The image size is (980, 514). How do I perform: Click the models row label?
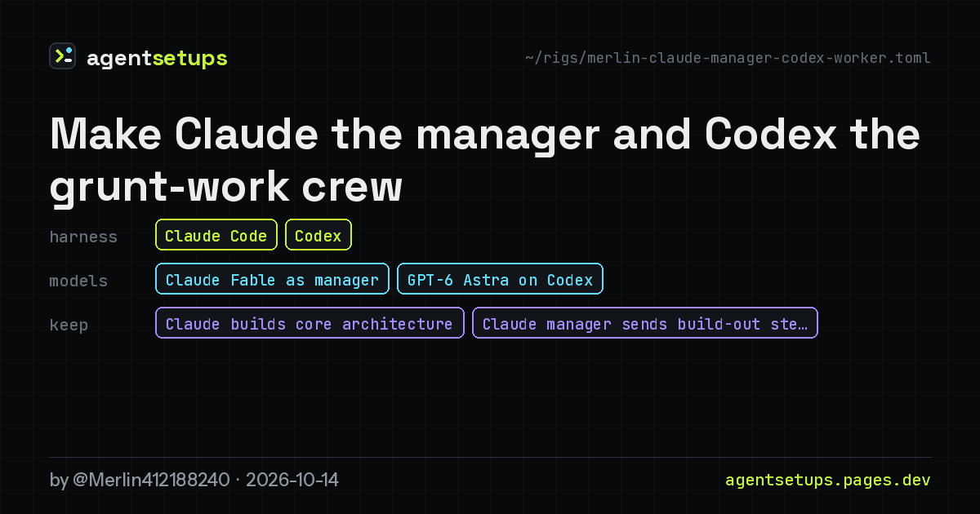click(x=78, y=281)
